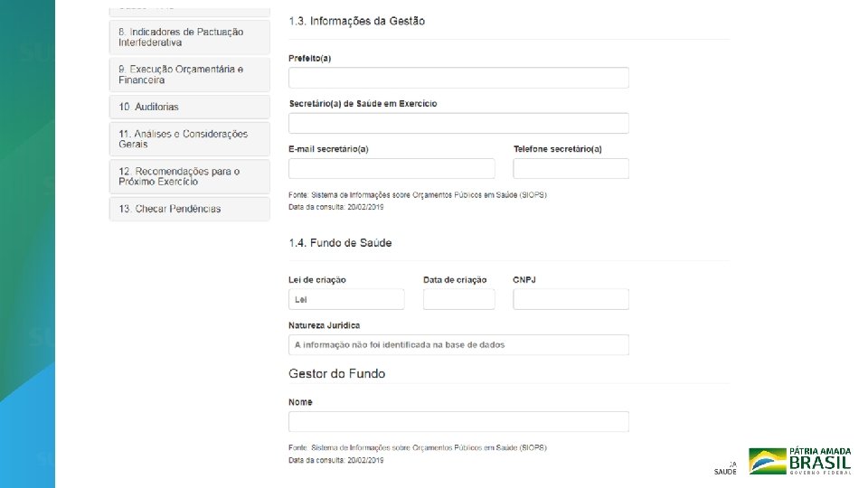Focus the Lei de criação input
This screenshot has height=488, width=868.
pyautogui.click(x=346, y=299)
